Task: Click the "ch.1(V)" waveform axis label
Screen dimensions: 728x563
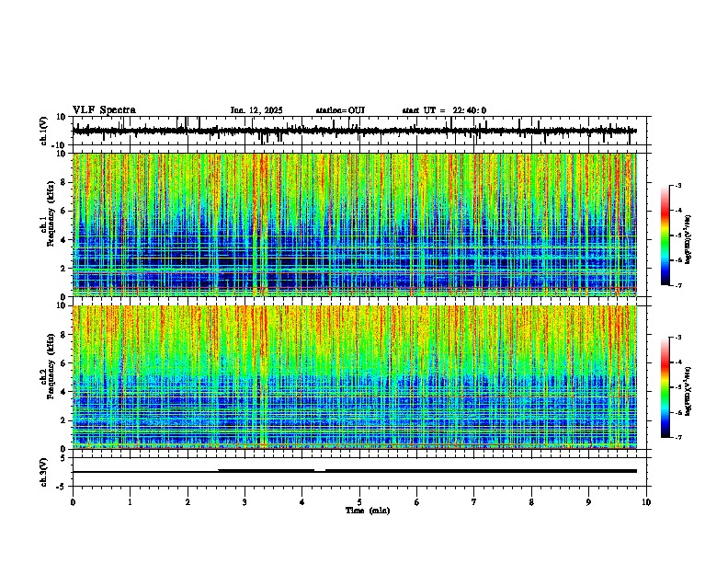Action: 43,131
